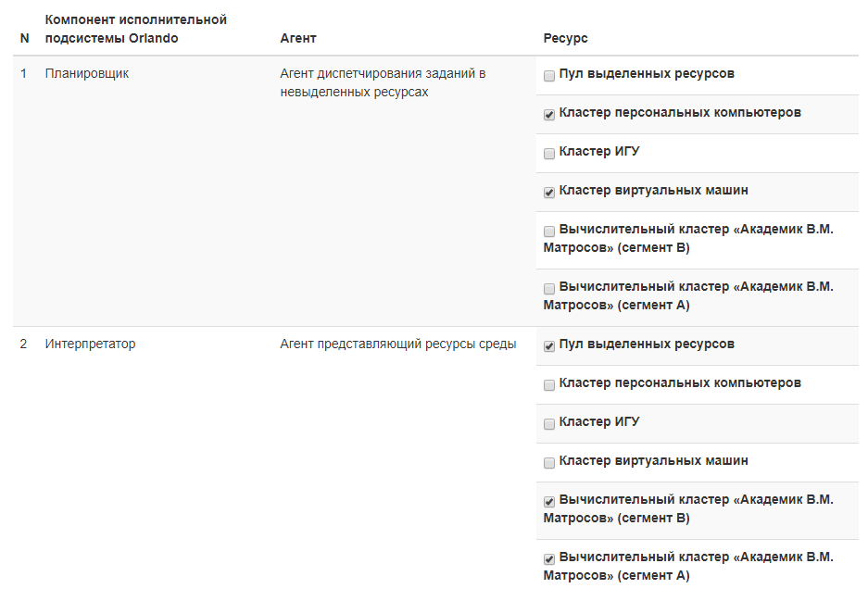Select 'Кластер ИГУ' checkbox in Интерпретатор row

click(x=549, y=424)
